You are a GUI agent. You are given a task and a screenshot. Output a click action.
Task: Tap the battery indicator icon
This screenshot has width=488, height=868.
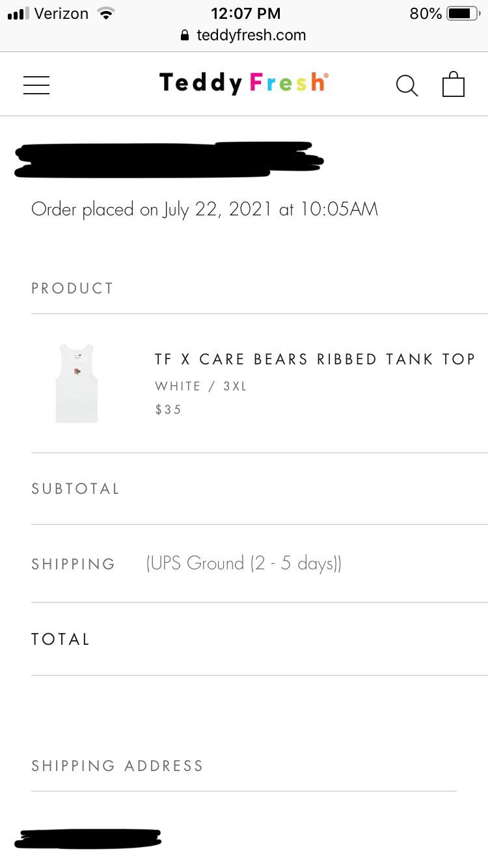(x=463, y=13)
